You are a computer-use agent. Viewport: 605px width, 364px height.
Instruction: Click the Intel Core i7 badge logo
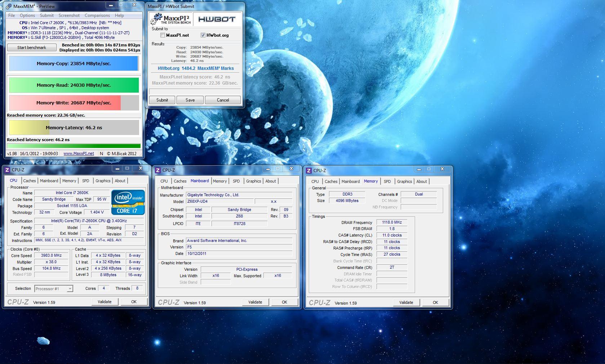pos(128,202)
